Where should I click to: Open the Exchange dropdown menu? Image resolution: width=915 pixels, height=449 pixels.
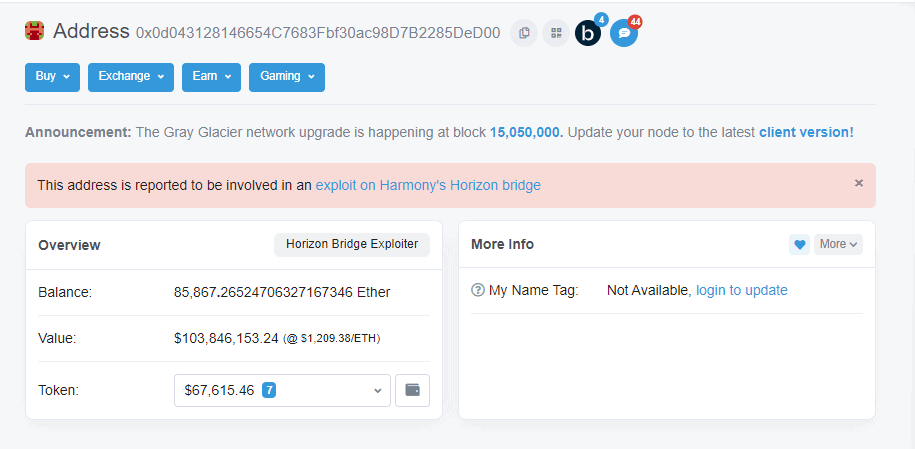[131, 77]
